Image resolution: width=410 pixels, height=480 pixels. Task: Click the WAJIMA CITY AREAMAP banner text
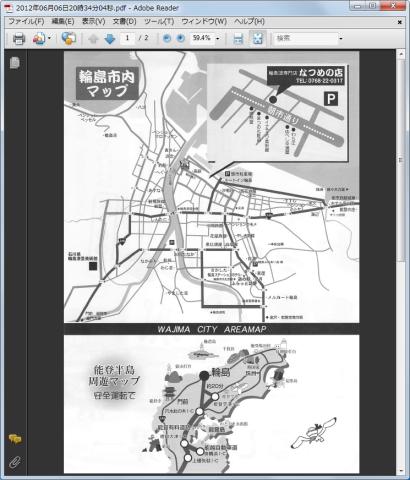(212, 329)
